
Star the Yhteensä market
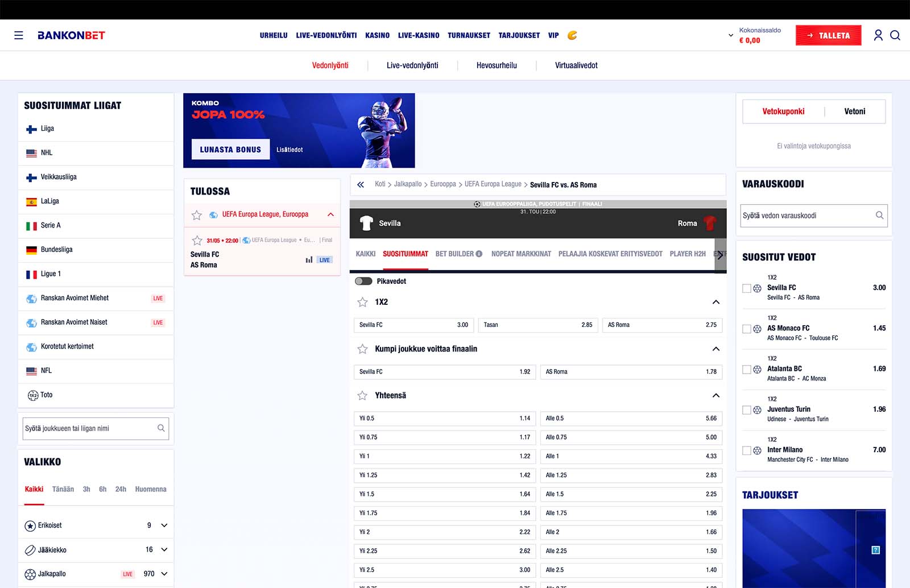point(362,395)
